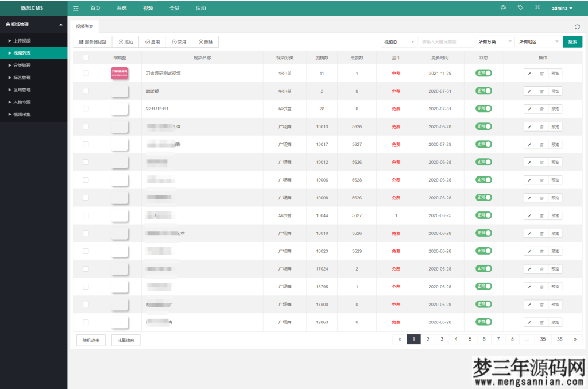
Task: Switch to the 系统 menu item
Action: (x=121, y=8)
